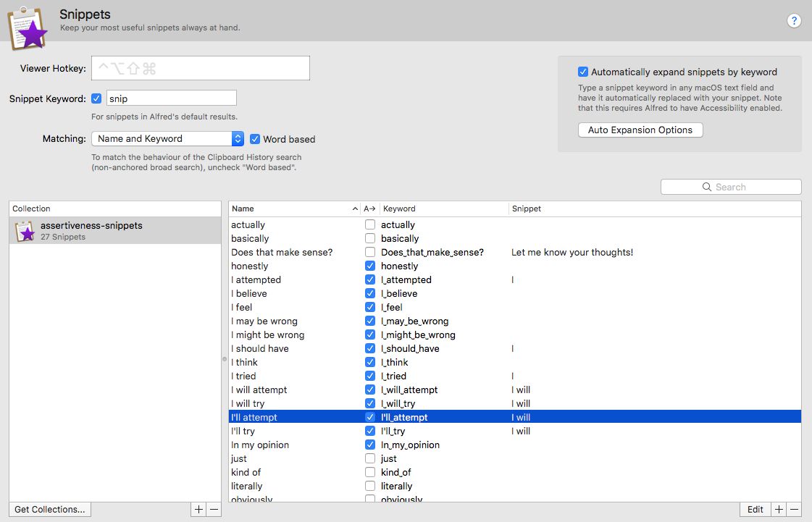Select the In my opinion snippet row

(x=515, y=445)
